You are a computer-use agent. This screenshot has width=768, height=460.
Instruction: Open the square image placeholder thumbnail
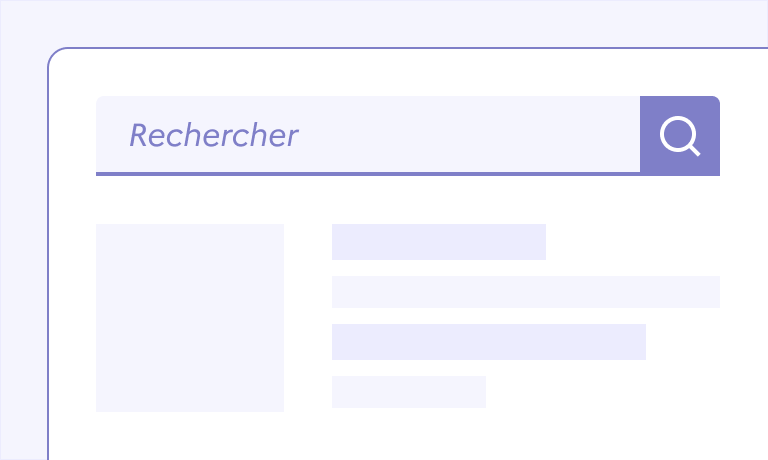(190, 318)
